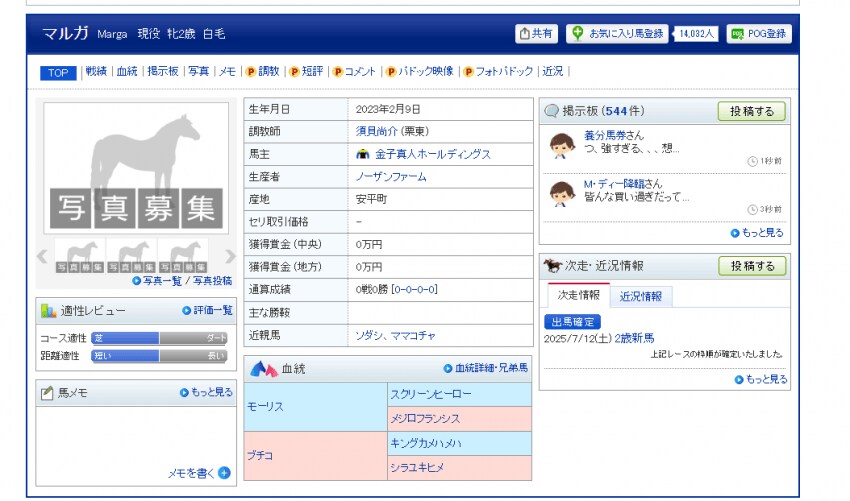The image size is (850, 501).
Task: Open スクリーンヒーロー in pedigree
Action: [431, 395]
